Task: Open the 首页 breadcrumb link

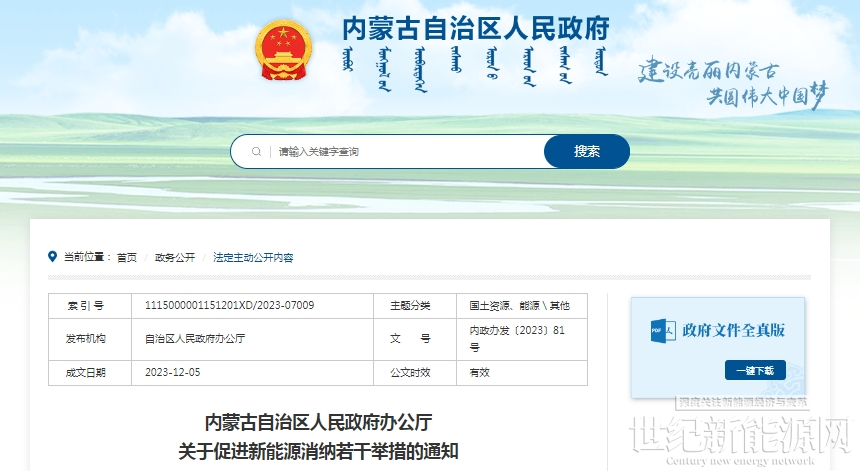Action: pyautogui.click(x=127, y=257)
